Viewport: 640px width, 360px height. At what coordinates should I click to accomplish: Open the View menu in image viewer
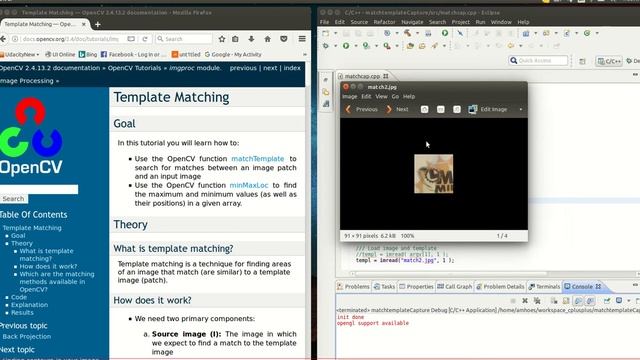(381, 97)
